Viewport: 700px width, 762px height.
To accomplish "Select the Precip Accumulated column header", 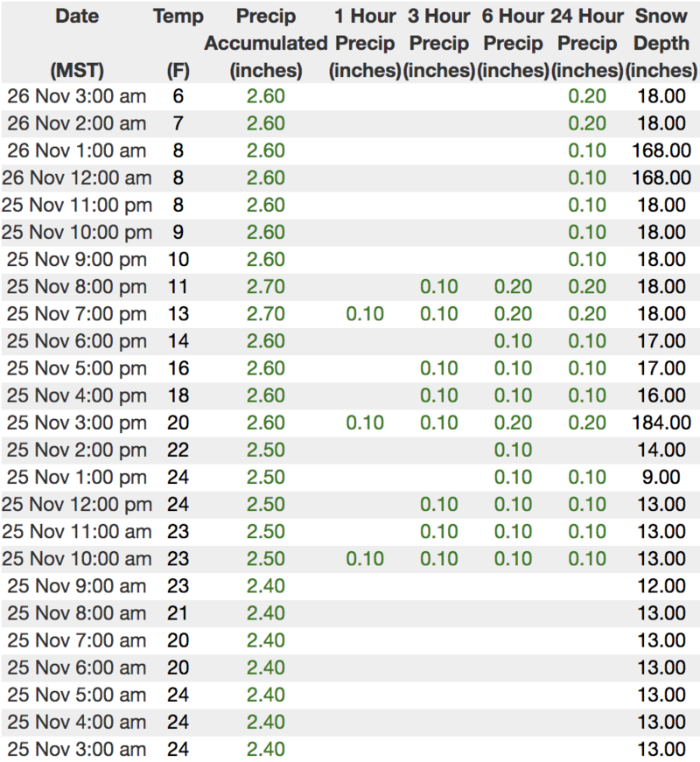I will pos(265,42).
